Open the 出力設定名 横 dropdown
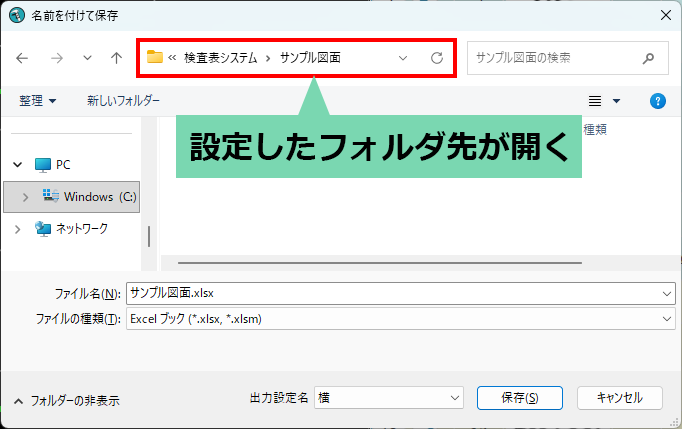Viewport: 682px width, 429px height. [x=389, y=398]
